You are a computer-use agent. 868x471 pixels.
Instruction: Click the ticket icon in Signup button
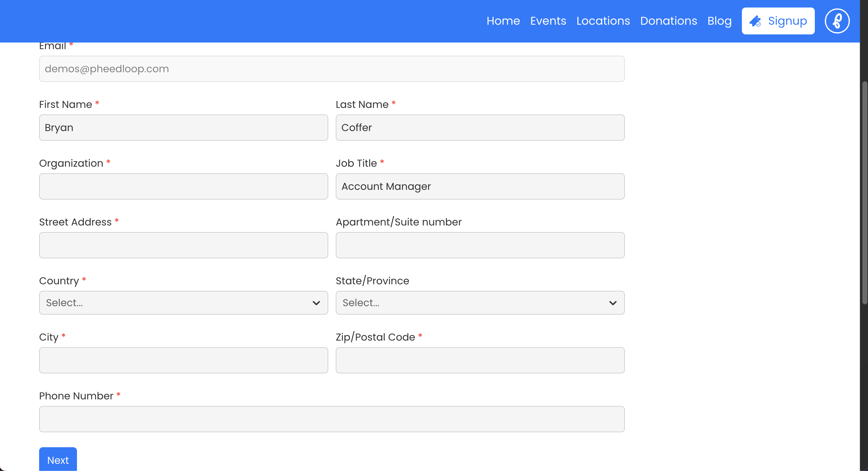pos(755,21)
